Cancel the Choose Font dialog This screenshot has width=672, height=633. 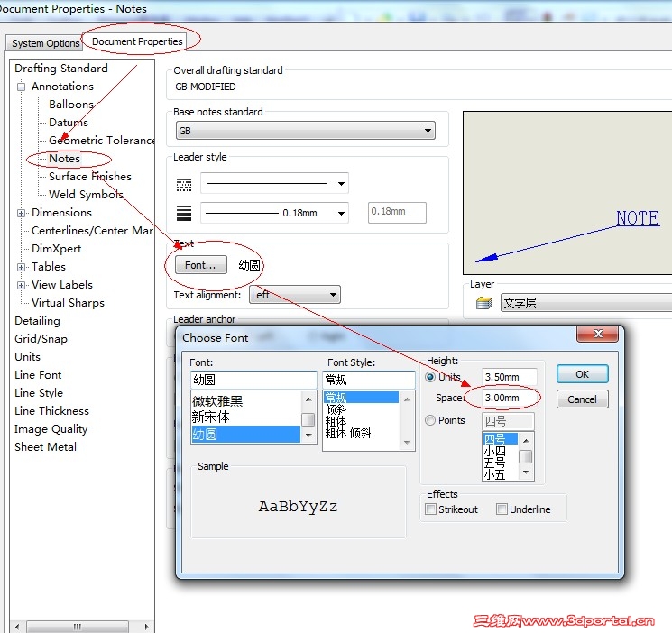tap(582, 399)
